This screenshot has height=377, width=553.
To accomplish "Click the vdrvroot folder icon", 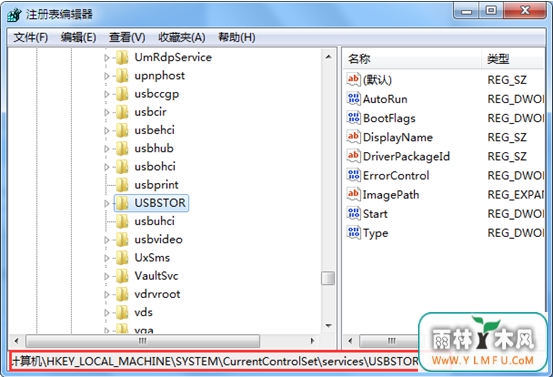I will pos(122,294).
